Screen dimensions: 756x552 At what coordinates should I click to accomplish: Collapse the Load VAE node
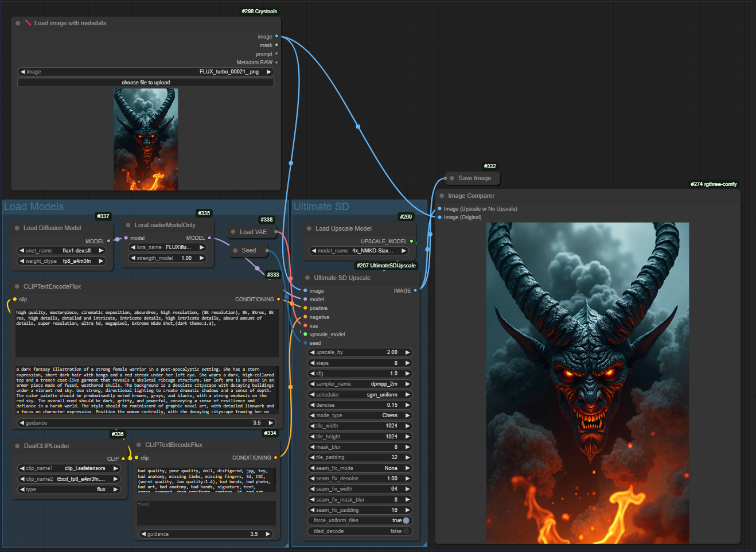tap(233, 232)
